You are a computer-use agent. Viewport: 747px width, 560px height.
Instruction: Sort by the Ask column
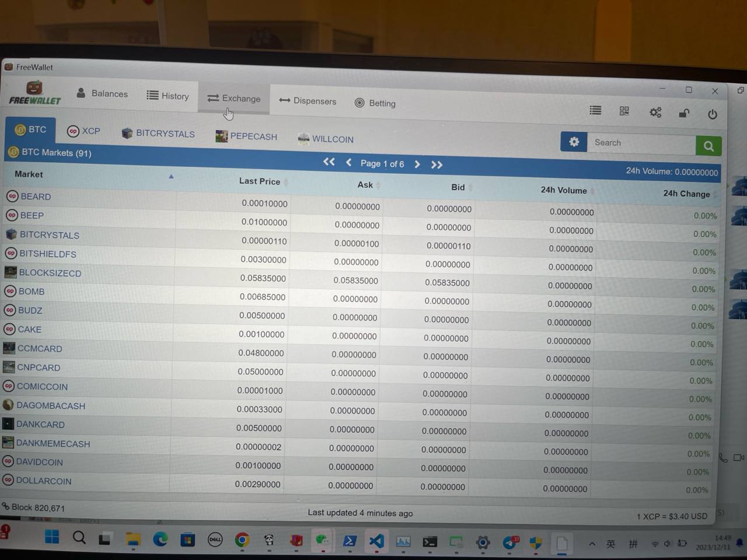(365, 185)
